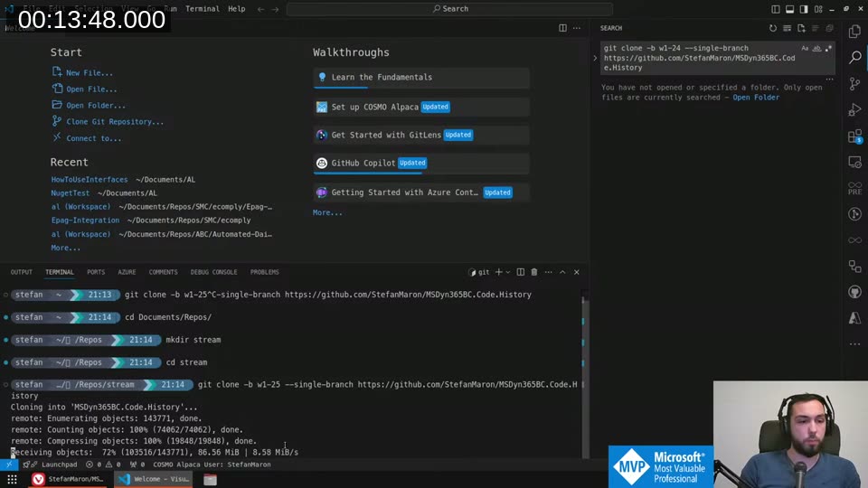Open editor more actions ellipsis
The image size is (868, 488).
pos(577,28)
